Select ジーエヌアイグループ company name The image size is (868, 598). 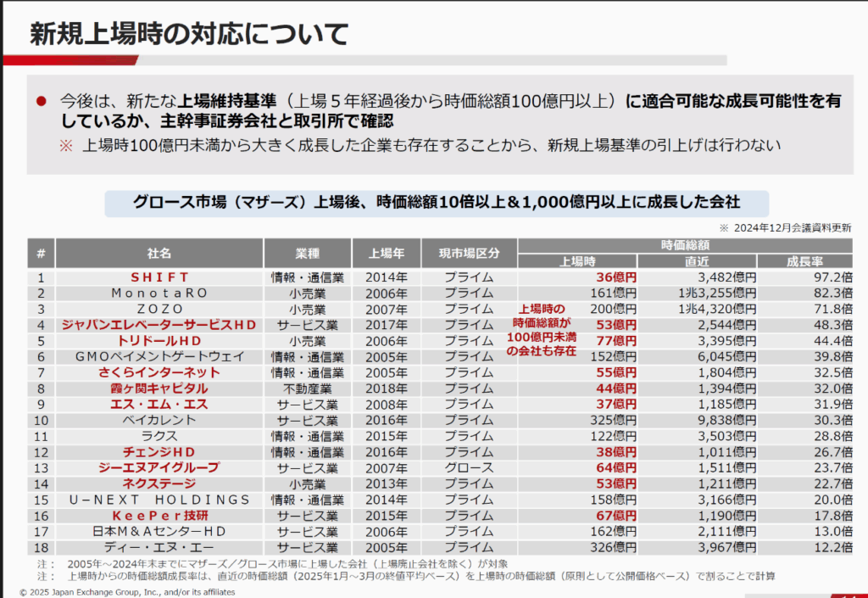160,468
